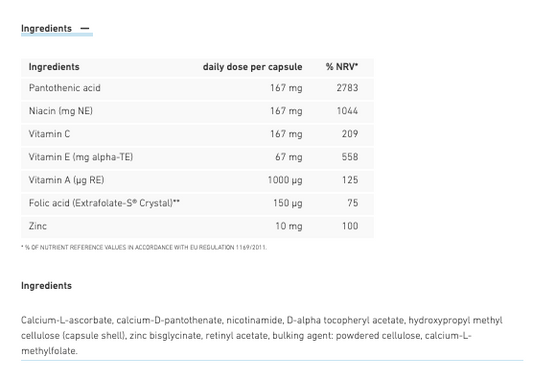Click Folic acid (Extrafolate-S Crystal) row
Image resolution: width=533 pixels, height=381 pixels.
197,204
